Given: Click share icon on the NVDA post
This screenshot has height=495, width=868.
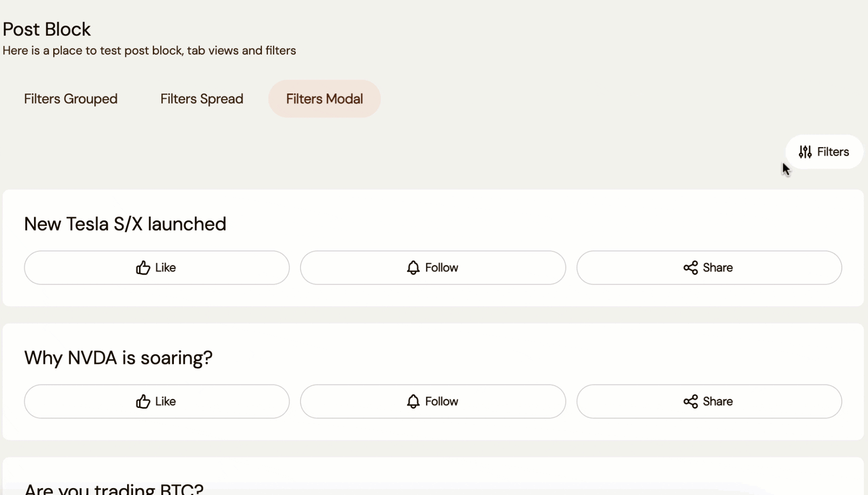Looking at the screenshot, I should pos(690,401).
